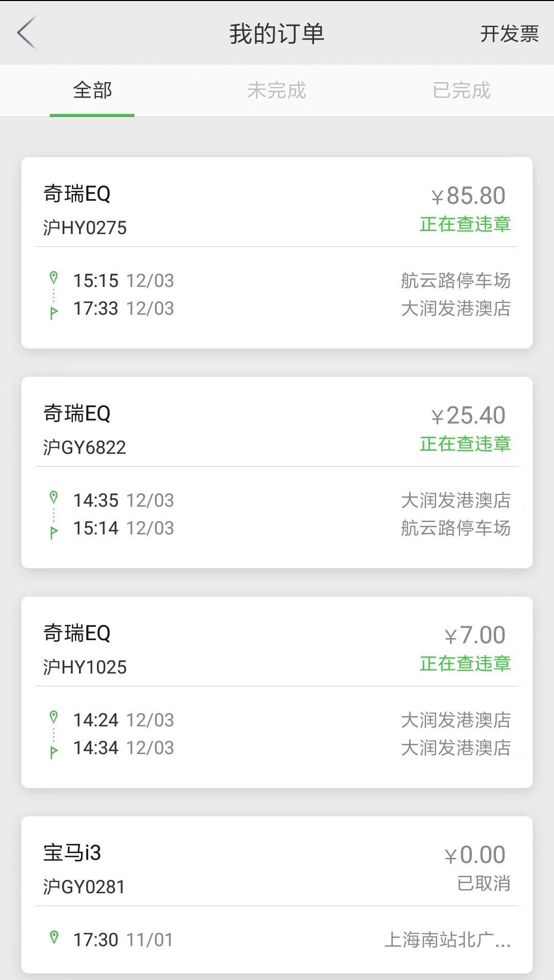Tap the ¥85.80 order price

[469, 196]
